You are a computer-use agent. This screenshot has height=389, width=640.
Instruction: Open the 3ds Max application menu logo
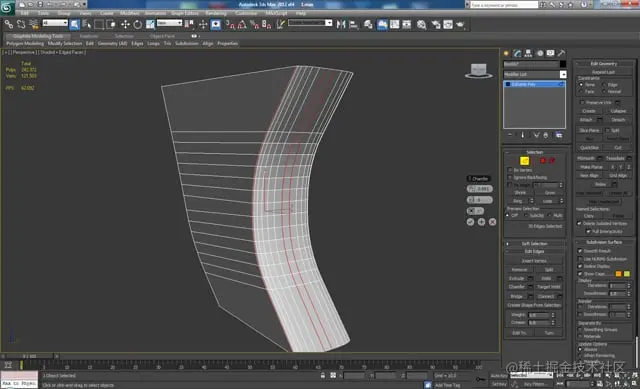[7, 7]
